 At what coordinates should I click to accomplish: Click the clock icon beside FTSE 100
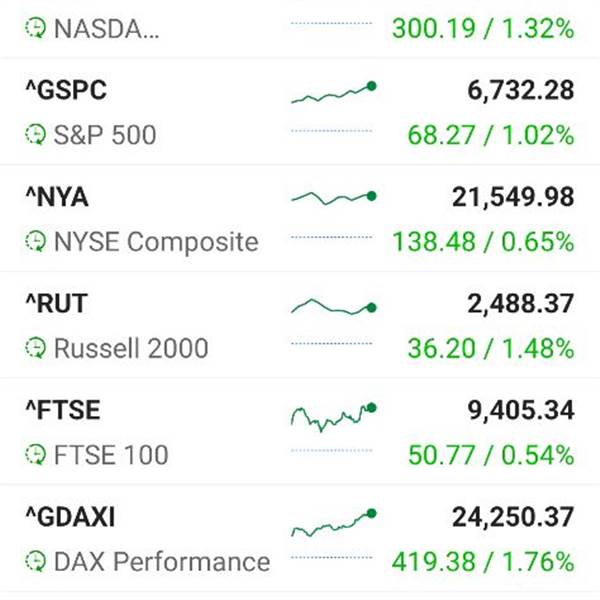(36, 454)
